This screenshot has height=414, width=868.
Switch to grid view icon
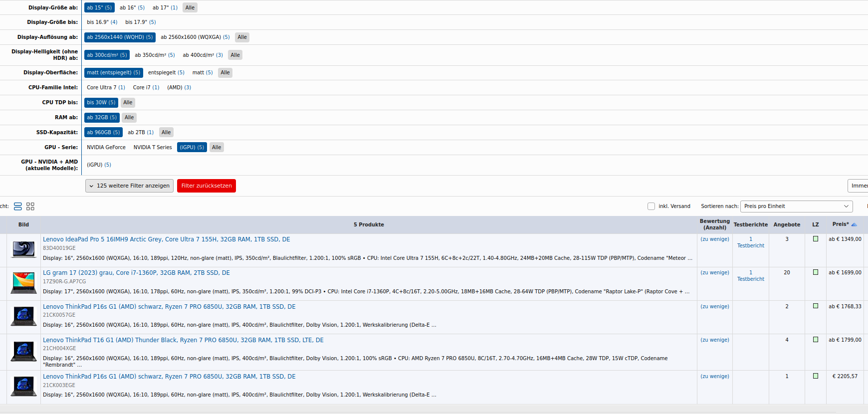(30, 206)
